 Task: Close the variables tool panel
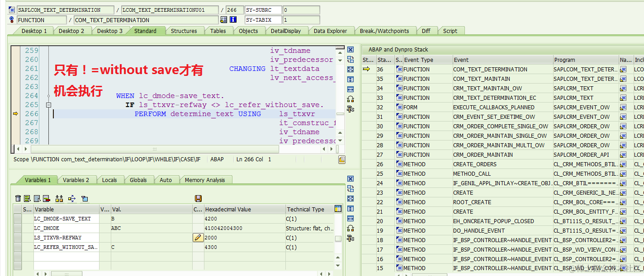(350, 179)
